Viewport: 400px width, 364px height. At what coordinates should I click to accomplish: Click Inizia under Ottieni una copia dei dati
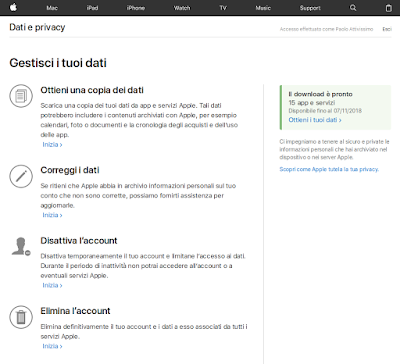[52, 145]
